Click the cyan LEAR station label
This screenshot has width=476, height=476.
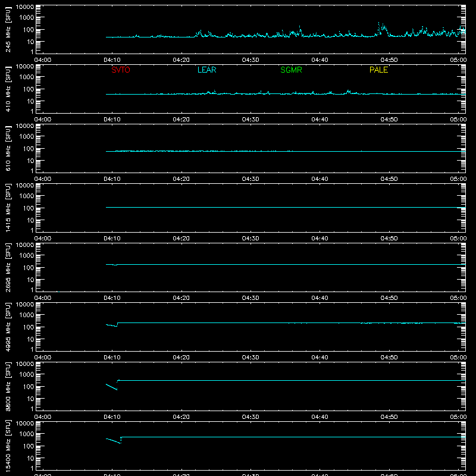click(206, 70)
